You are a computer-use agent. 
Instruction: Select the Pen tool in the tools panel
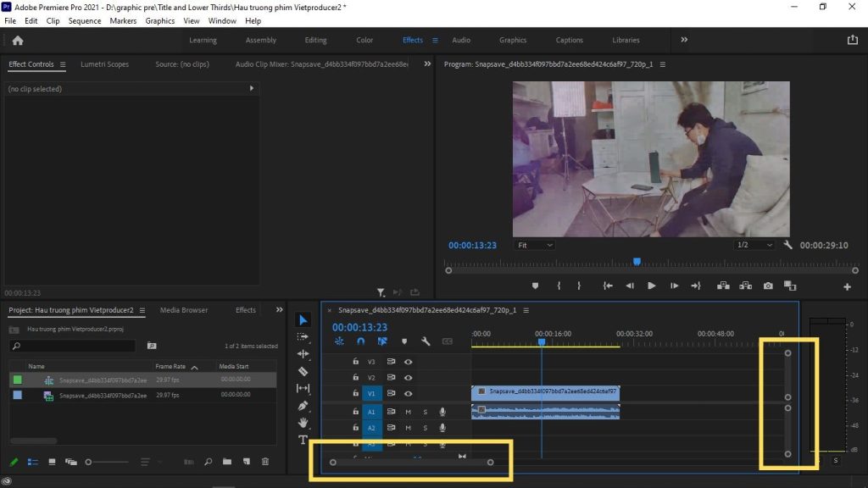pyautogui.click(x=303, y=406)
